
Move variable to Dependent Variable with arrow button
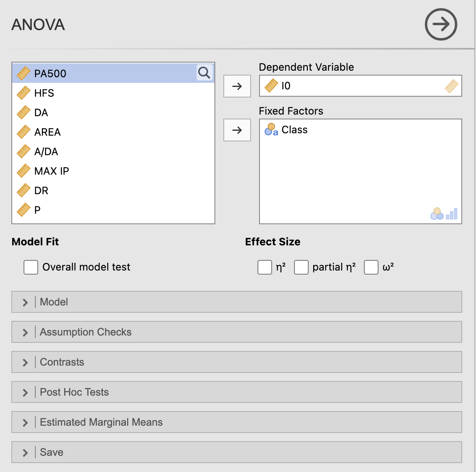(237, 86)
